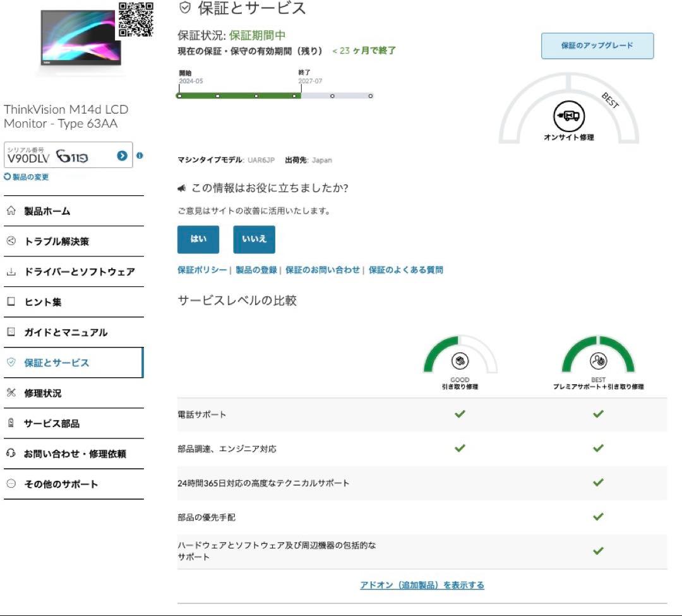Open the お問い合わせ・修理依頼 headset icon
This screenshot has height=616, width=682.
tap(10, 454)
